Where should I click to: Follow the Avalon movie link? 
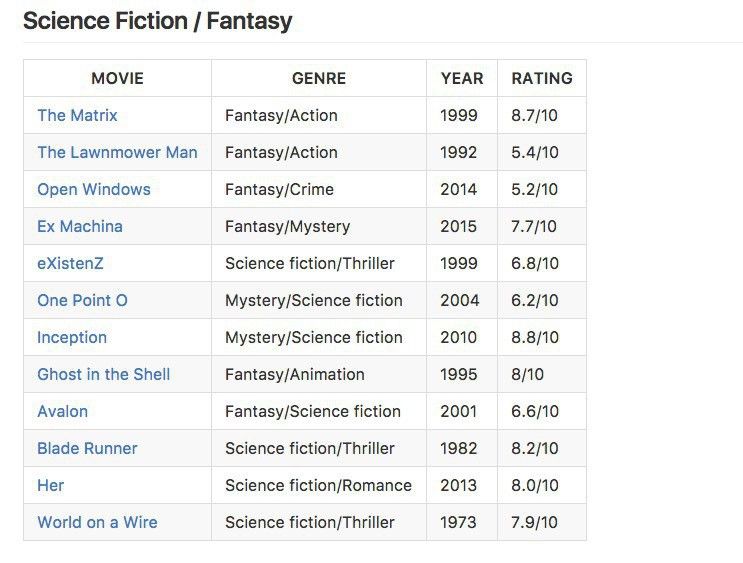[63, 412]
